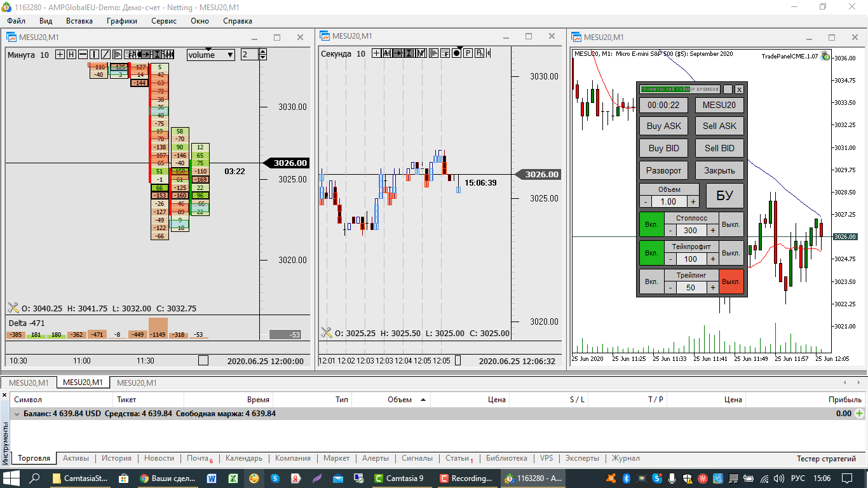
Task: Click the P icon in Секунда chart toolbar
Action: coord(468,53)
